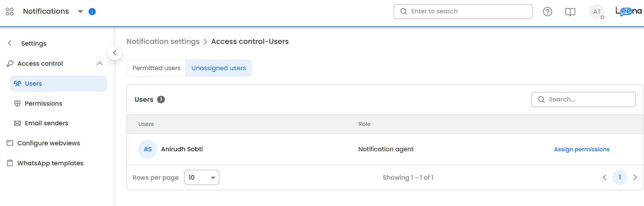Switch to the Permitted users tab
The height and width of the screenshot is (206, 644).
pyautogui.click(x=156, y=68)
